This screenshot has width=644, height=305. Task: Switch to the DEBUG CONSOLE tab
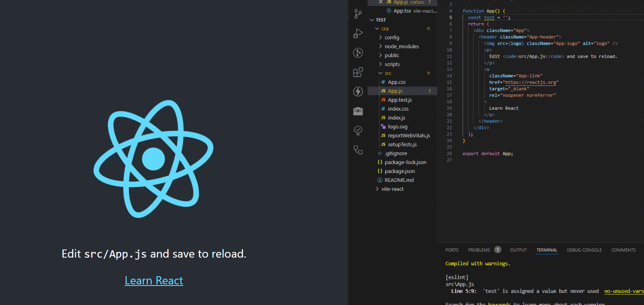(x=584, y=250)
